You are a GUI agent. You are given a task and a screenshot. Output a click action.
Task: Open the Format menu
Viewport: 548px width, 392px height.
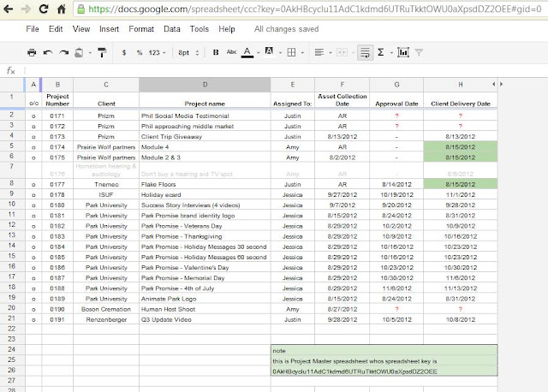pyautogui.click(x=141, y=29)
